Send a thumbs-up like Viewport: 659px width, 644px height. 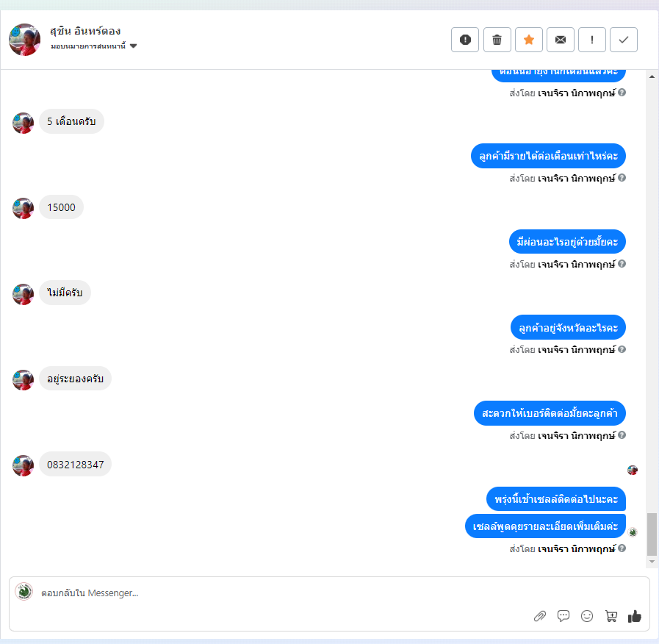(x=635, y=616)
